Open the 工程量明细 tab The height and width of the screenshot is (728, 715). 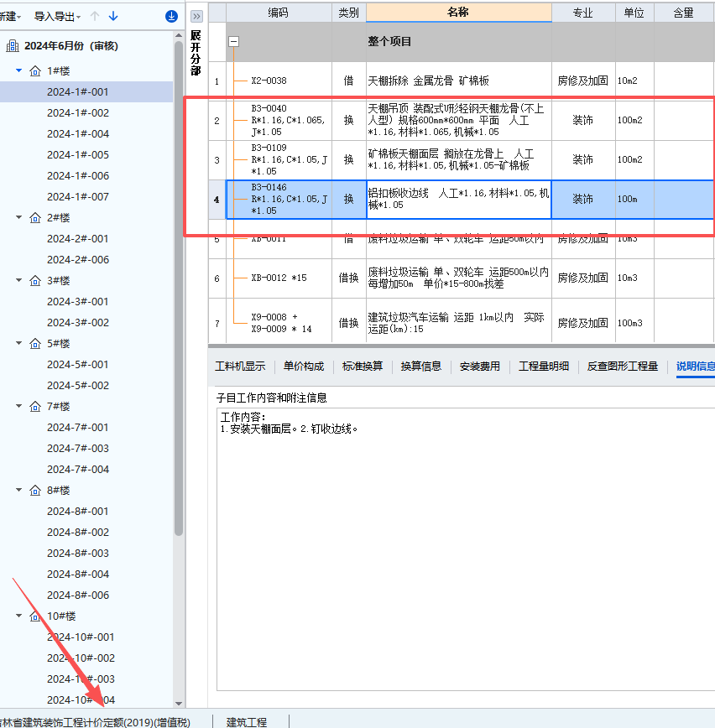(543, 366)
